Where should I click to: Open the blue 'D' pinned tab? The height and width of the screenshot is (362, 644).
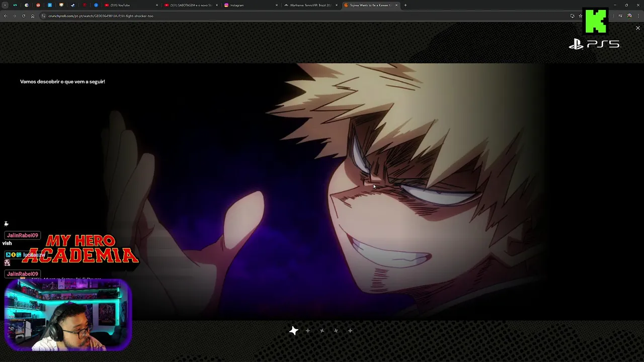(49, 5)
